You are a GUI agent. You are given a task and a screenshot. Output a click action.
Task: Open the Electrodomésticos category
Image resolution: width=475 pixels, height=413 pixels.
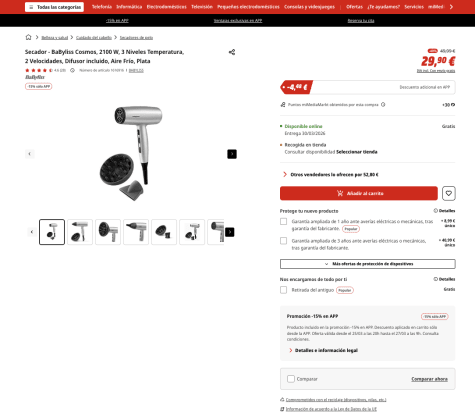click(166, 7)
